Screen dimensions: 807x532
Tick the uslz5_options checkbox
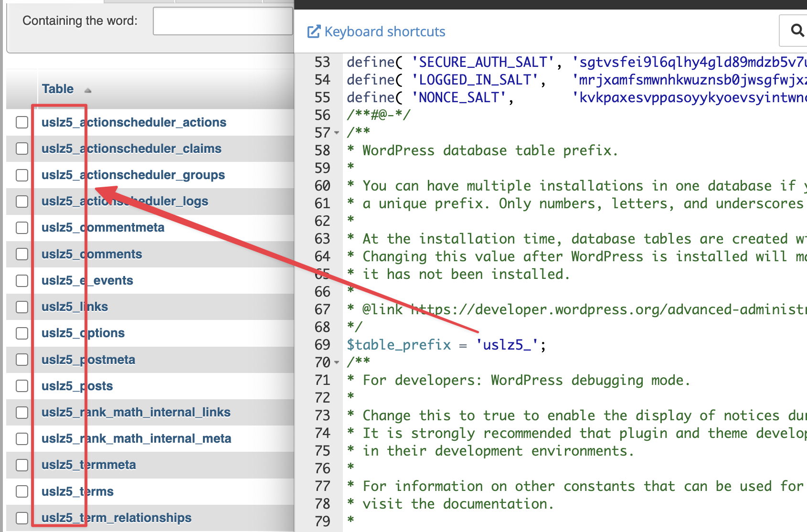pyautogui.click(x=22, y=333)
